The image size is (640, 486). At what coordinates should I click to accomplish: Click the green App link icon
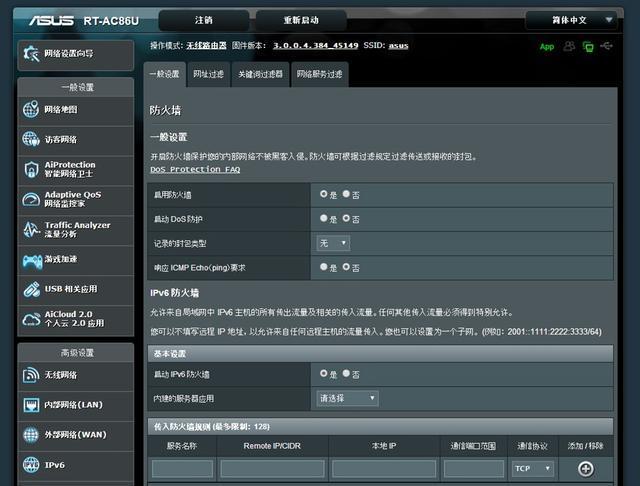coord(547,47)
